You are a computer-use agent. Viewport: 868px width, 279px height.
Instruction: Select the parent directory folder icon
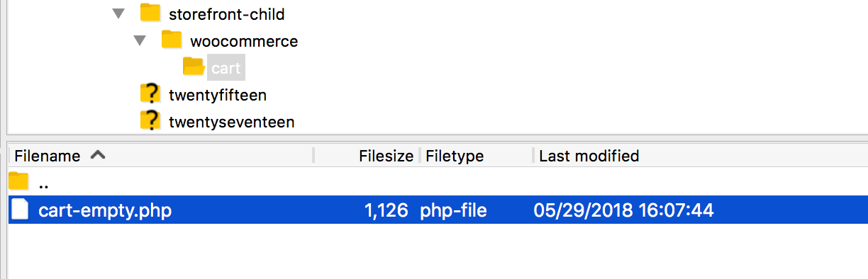pos(18,182)
